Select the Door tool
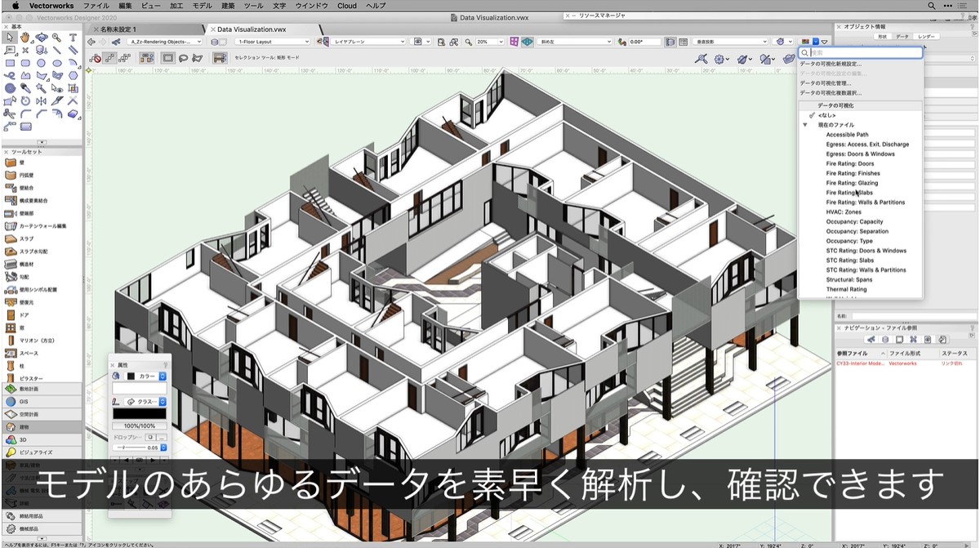 pyautogui.click(x=41, y=314)
